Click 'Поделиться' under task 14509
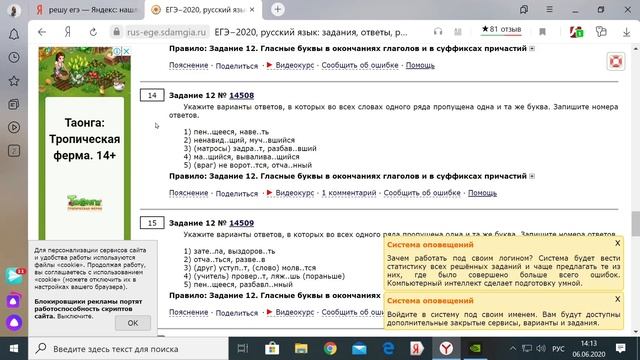The height and width of the screenshot is (360, 640). point(237,313)
